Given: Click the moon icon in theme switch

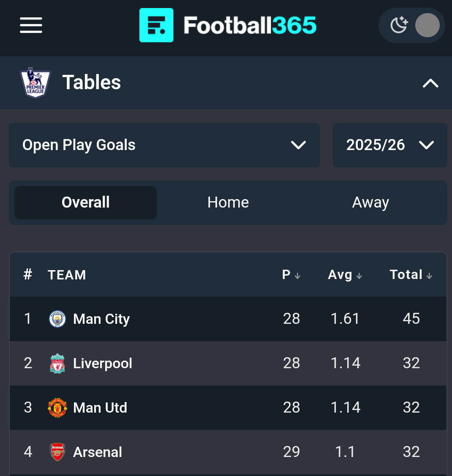Looking at the screenshot, I should (x=398, y=25).
